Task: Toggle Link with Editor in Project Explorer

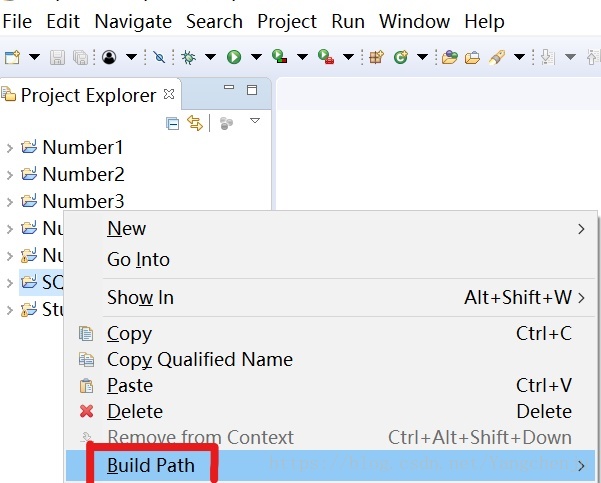Action: pos(195,123)
